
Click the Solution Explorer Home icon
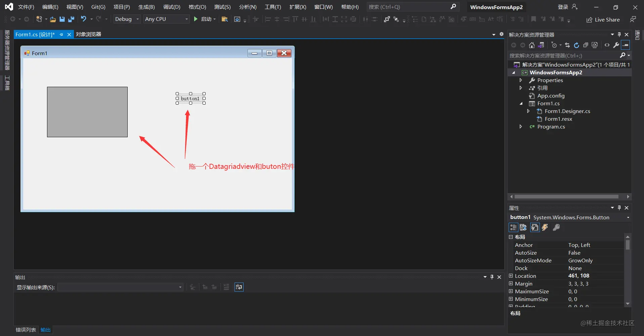531,45
